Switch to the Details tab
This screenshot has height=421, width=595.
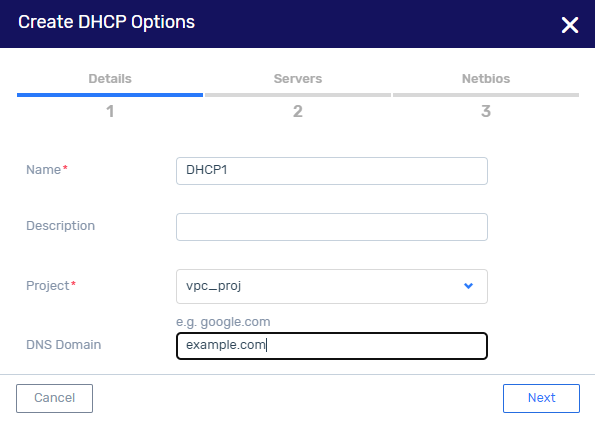point(110,79)
